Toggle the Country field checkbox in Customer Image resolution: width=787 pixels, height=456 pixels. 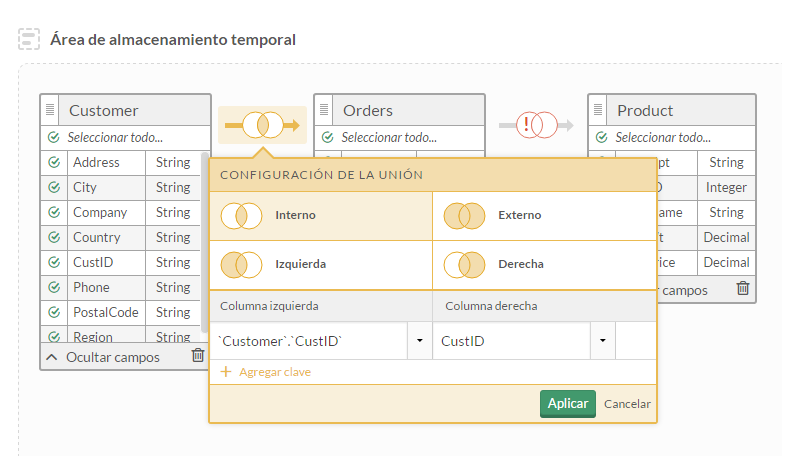(x=54, y=237)
